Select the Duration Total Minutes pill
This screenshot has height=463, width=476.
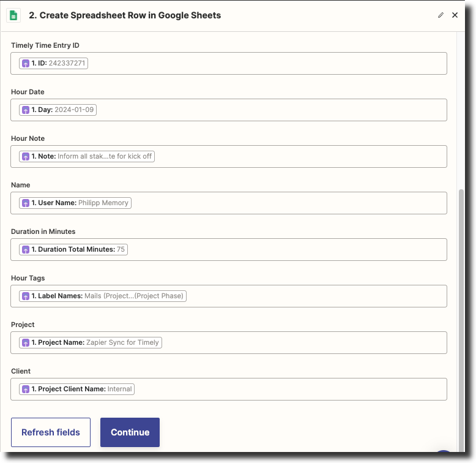(73, 250)
